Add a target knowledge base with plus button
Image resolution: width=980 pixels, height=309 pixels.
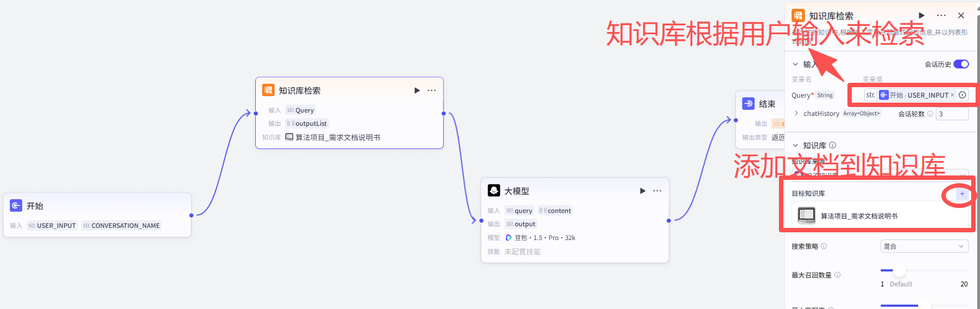point(962,194)
